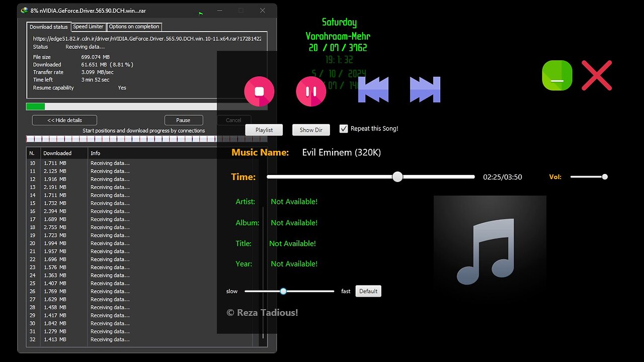
Task: Stop playback with the pink stop icon
Action: [259, 92]
